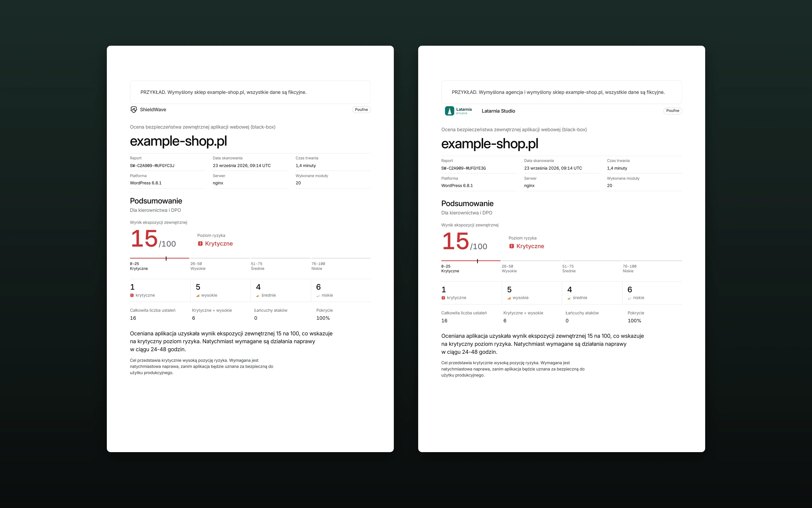The image size is (812, 508).
Task: Select report ID SW-C2A909-MUFGYC3J
Action: [152, 166]
